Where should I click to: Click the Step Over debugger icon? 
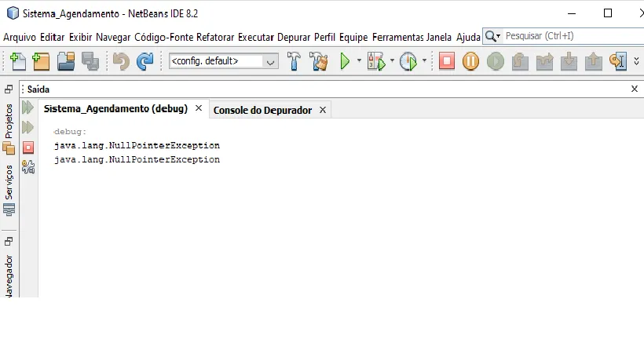(x=520, y=61)
